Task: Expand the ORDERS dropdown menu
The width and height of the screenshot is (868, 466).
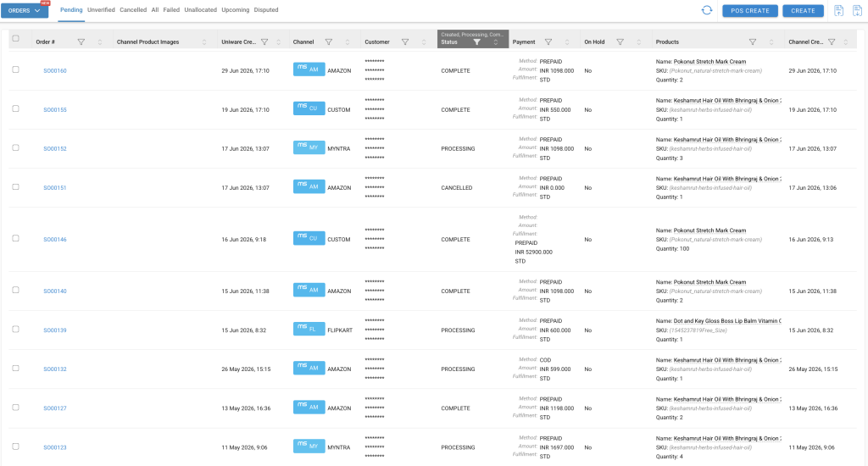Action: pyautogui.click(x=25, y=10)
